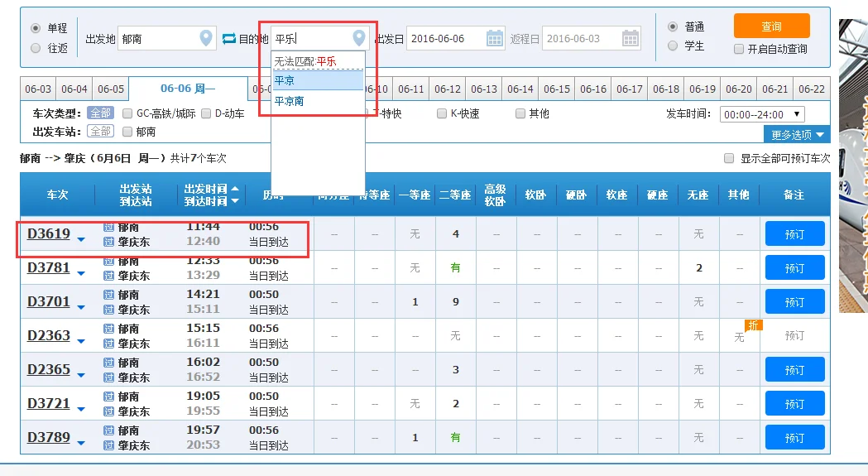Select 普通 ticket type radio
Image resolution: width=868 pixels, height=476 pixels.
pyautogui.click(x=673, y=26)
